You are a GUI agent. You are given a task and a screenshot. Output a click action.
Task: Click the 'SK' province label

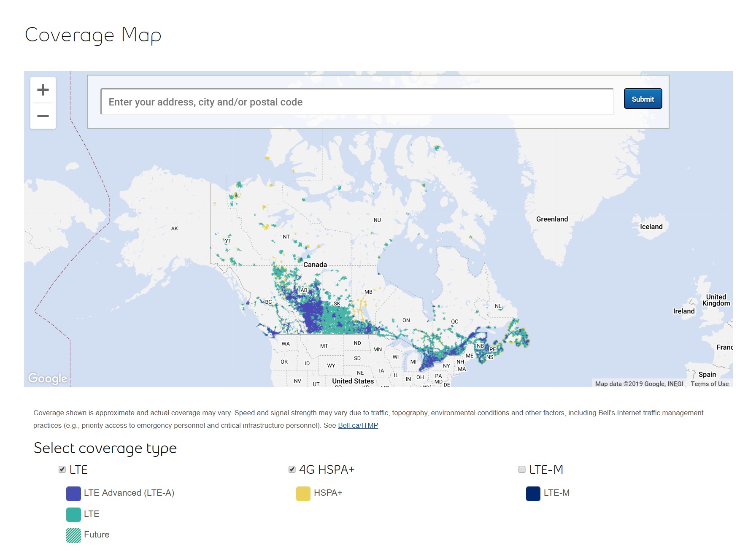coord(337,303)
